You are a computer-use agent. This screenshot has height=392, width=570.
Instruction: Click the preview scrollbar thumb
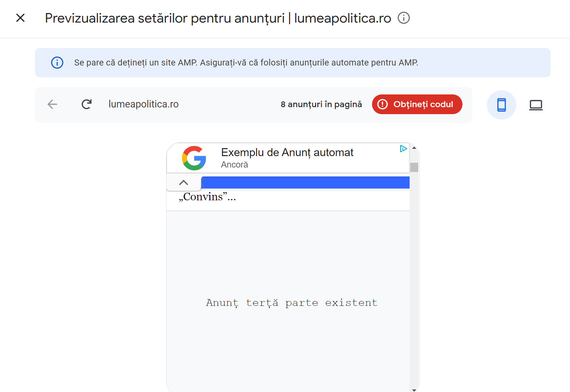[x=414, y=167]
